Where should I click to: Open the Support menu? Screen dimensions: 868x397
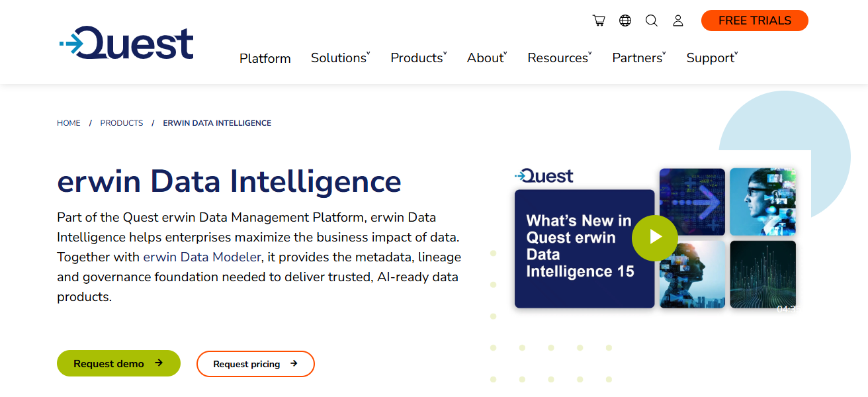point(711,58)
